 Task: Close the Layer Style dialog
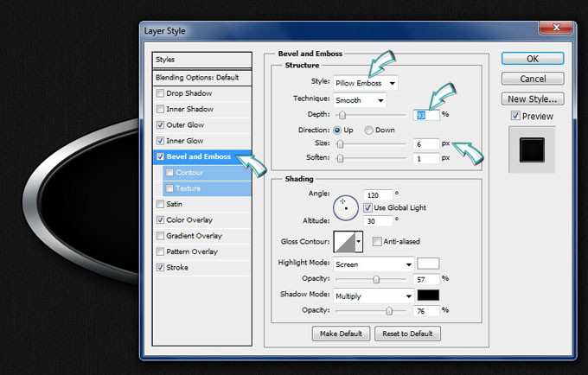[x=557, y=28]
